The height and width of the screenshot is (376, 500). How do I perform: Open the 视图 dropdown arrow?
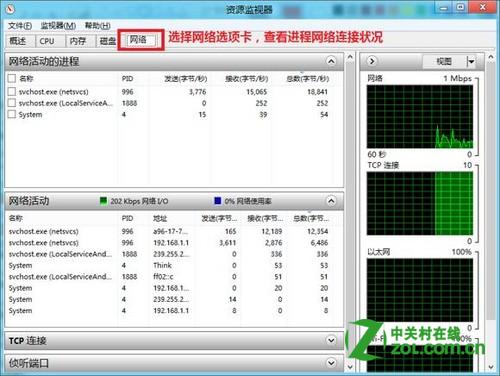click(471, 61)
